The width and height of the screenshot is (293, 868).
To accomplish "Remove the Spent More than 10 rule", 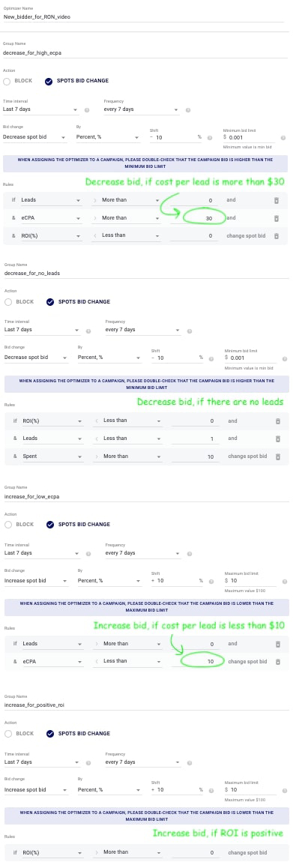I will click(x=278, y=456).
